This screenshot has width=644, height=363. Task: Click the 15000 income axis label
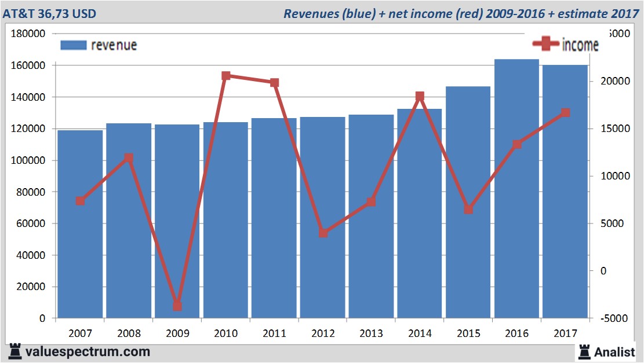pyautogui.click(x=615, y=129)
